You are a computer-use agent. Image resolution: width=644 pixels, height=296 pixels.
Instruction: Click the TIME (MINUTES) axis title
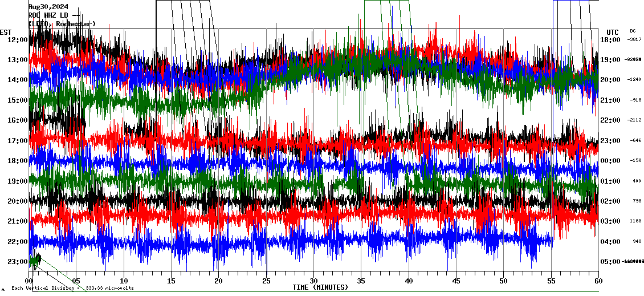[x=320, y=287]
